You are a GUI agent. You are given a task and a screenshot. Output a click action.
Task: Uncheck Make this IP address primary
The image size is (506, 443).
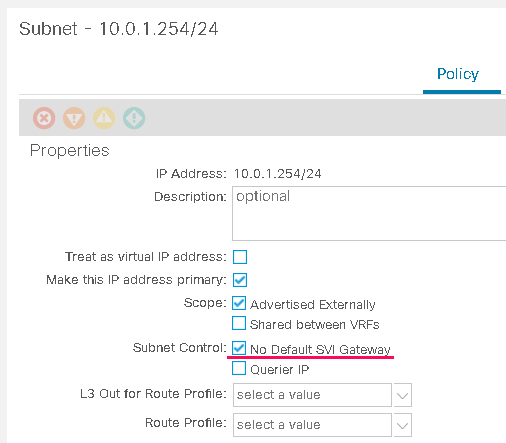tap(240, 280)
